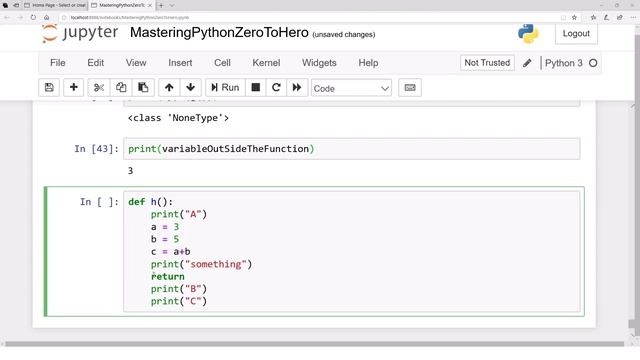The height and width of the screenshot is (360, 640).
Task: Click inside the print(variableOutSideTheFunction) cell
Action: tap(351, 149)
